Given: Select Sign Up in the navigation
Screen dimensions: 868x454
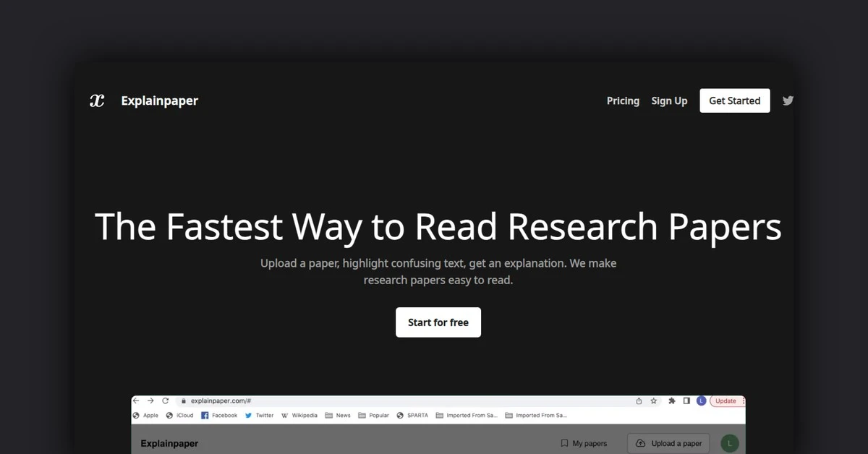Looking at the screenshot, I should point(669,100).
